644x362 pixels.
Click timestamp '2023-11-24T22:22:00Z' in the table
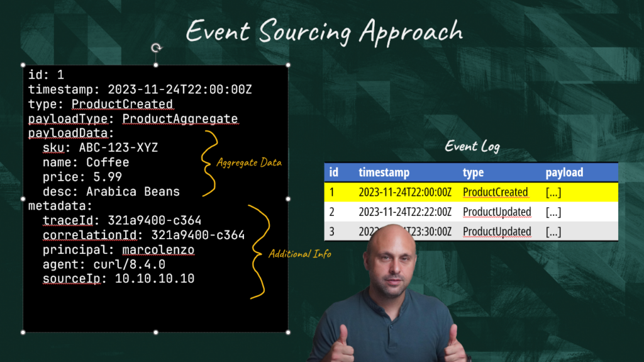405,212
